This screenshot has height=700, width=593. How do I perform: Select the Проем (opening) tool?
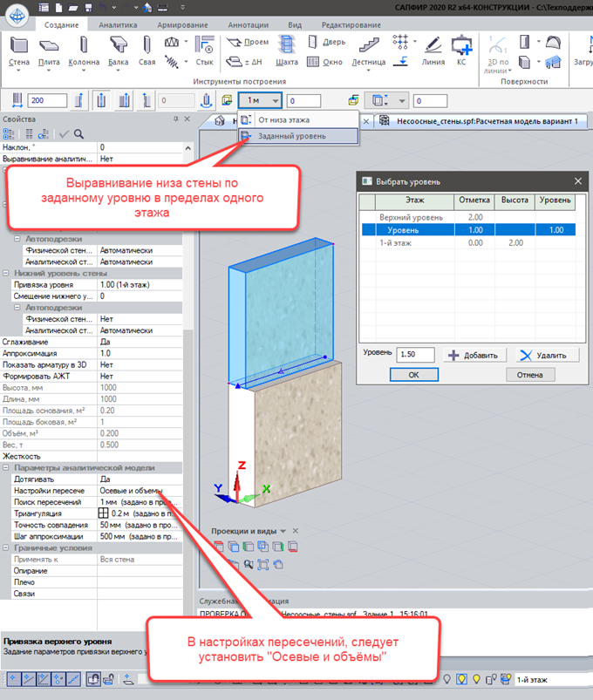click(248, 42)
